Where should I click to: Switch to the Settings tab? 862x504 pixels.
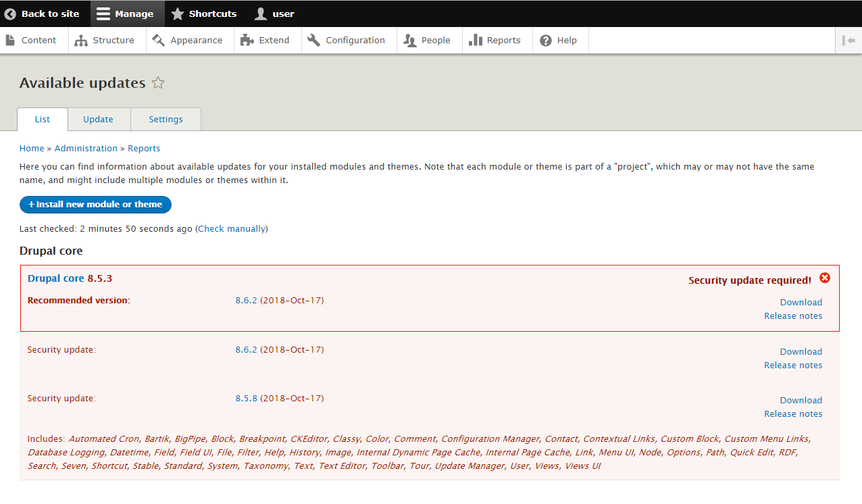click(x=166, y=120)
